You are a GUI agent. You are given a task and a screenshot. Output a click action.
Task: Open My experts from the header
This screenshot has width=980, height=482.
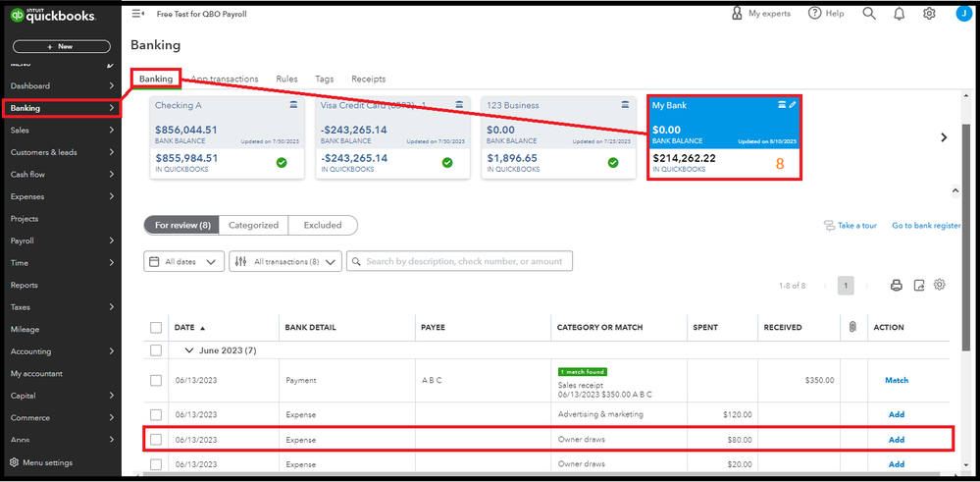tap(760, 13)
